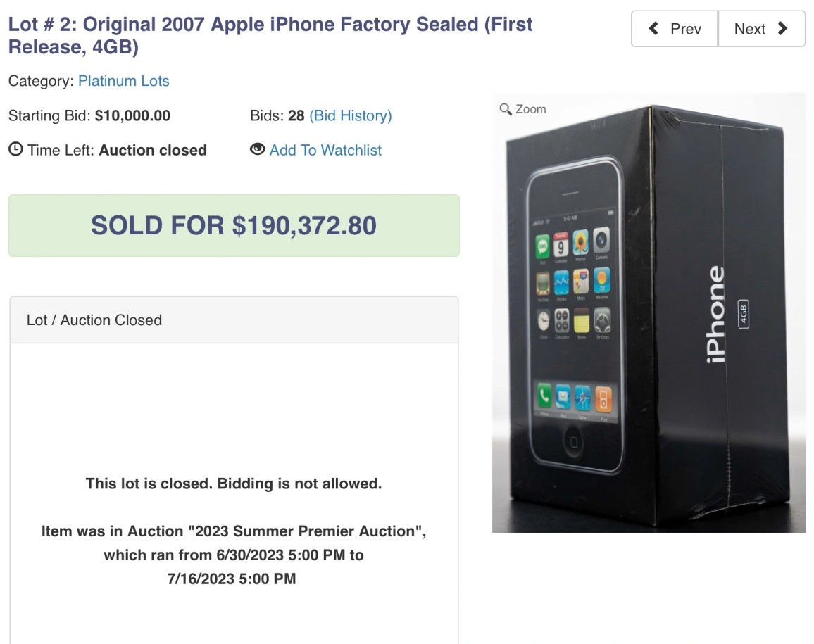Image resolution: width=814 pixels, height=644 pixels.
Task: Click the left chevron on Prev
Action: (653, 29)
